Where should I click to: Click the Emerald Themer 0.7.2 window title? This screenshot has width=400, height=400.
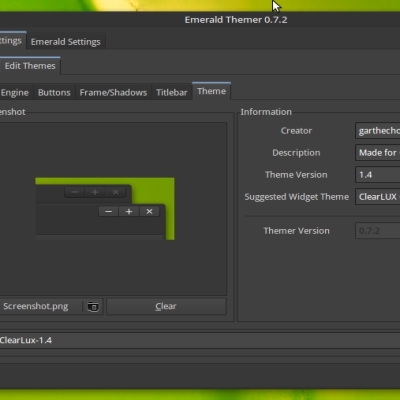click(236, 20)
